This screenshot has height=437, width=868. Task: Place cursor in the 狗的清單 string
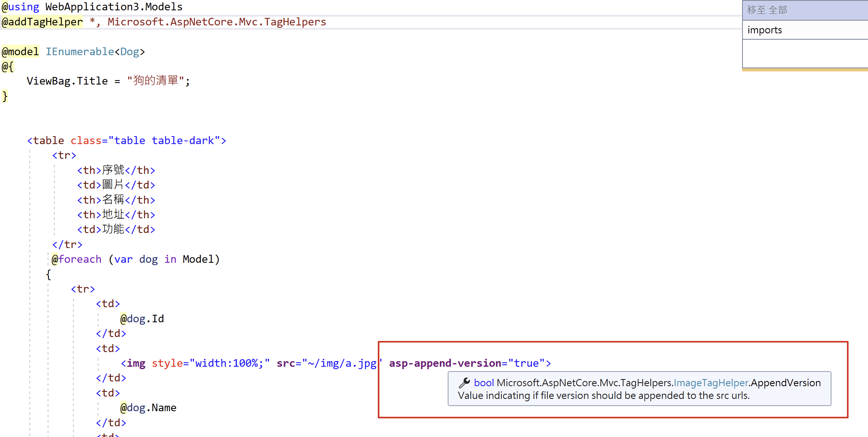coord(156,81)
